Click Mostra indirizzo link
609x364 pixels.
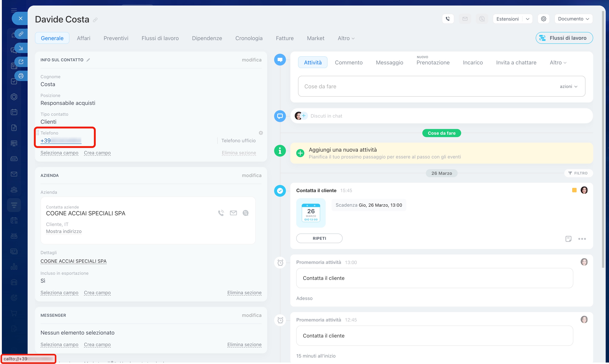[64, 231]
